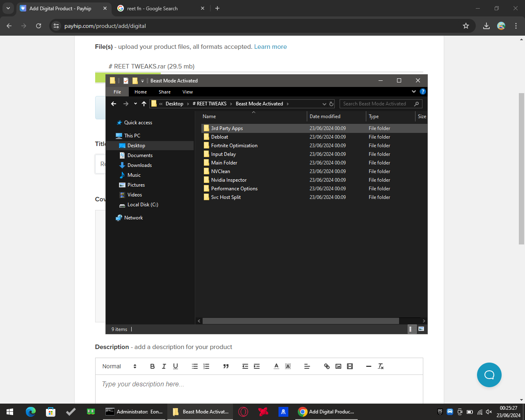Viewport: 525px width, 420px height.
Task: Refresh the Beast Mode Activated folder
Action: (331, 104)
